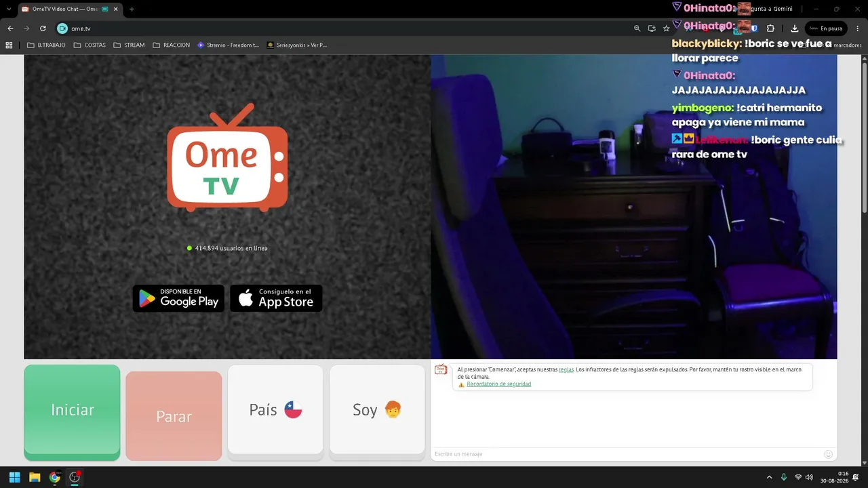Viewport: 868px width, 488px height.
Task: Open the tab search dropdown arrow
Action: (8, 9)
